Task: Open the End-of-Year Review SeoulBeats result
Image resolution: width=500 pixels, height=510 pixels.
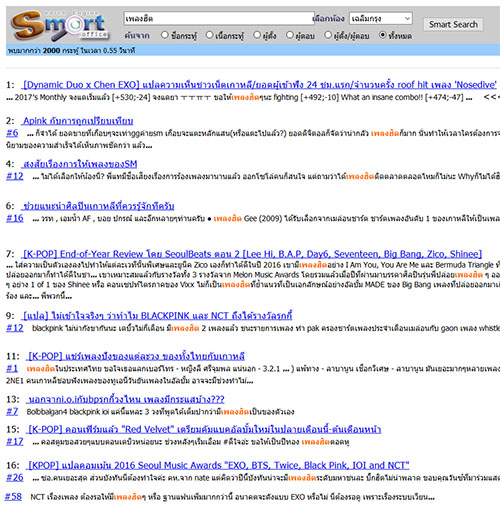Action: 252,254
